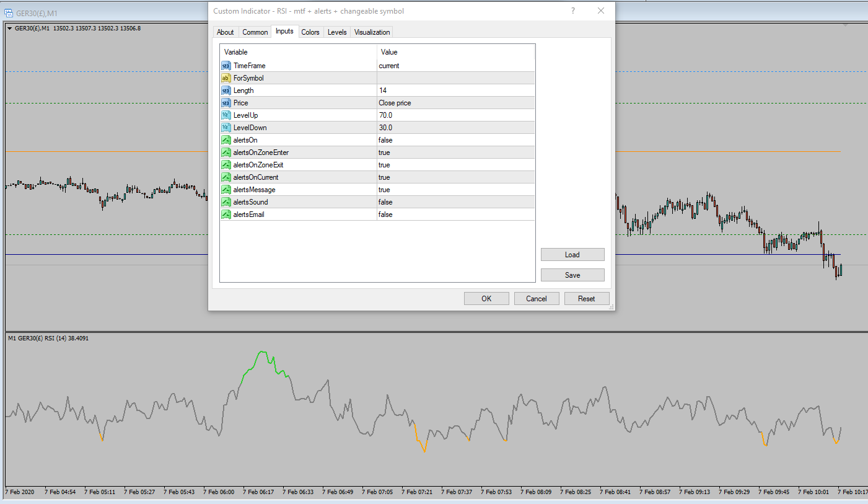Viewport: 868px width, 504px height.
Task: Select the Price value 'Close price'
Action: (x=395, y=103)
